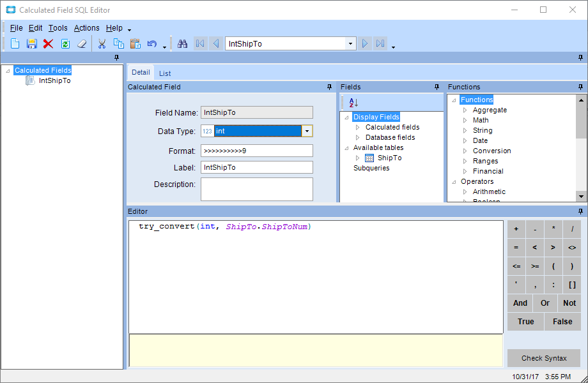The height and width of the screenshot is (383, 588).
Task: Select the Financial functions category
Action: pos(488,171)
